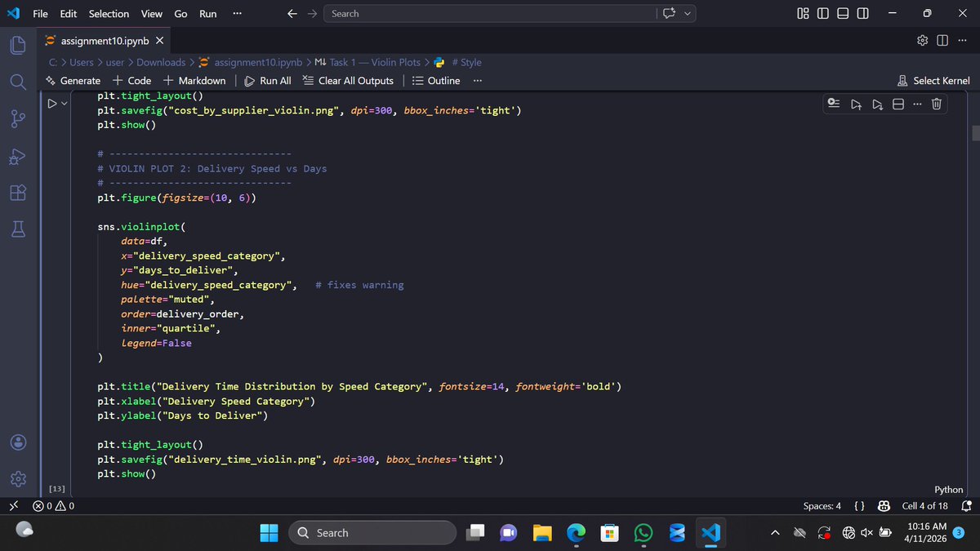Click Run All in notebook toolbar
The image size is (980, 551).
(x=268, y=80)
